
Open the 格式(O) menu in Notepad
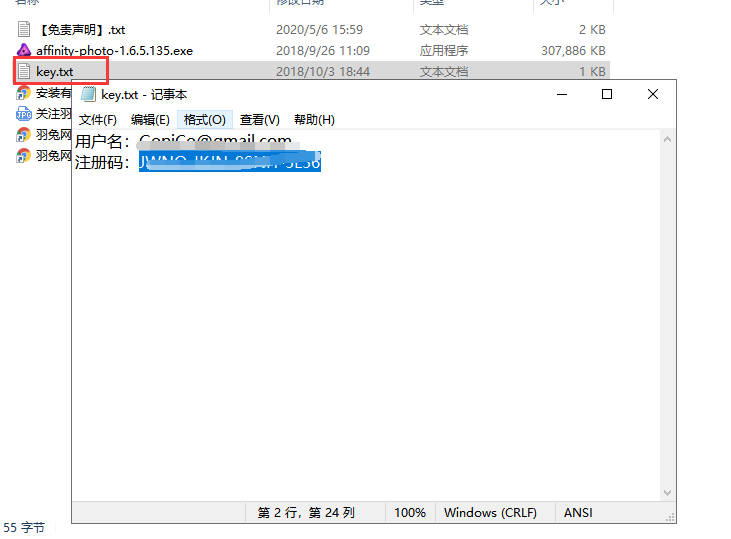point(205,120)
